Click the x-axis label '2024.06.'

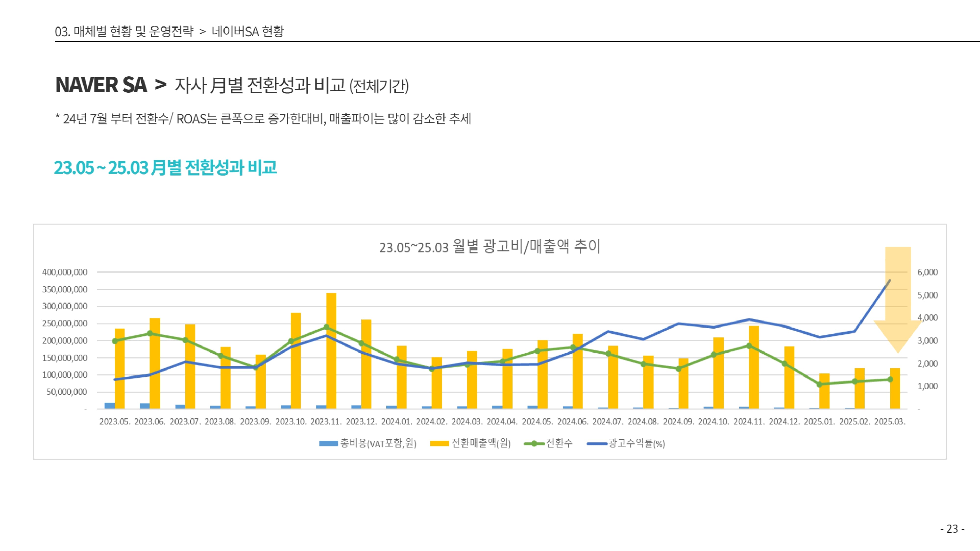click(x=573, y=422)
